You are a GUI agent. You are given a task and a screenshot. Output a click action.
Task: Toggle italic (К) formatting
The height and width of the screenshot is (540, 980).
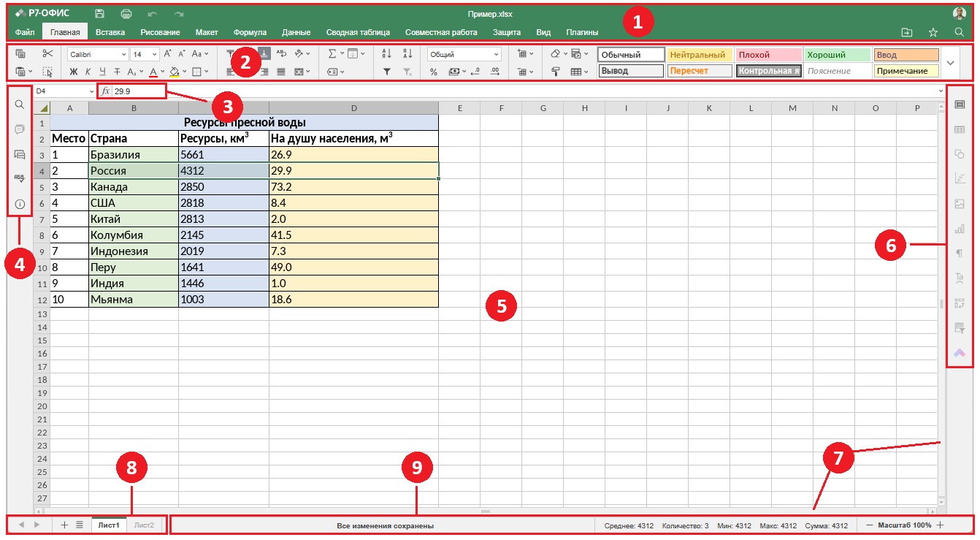pos(88,72)
